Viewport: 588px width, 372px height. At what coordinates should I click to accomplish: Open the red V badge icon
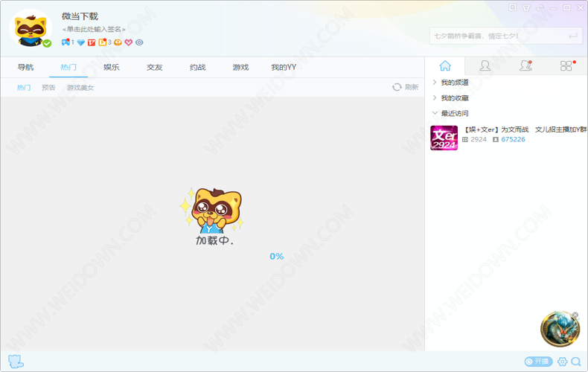click(x=92, y=42)
